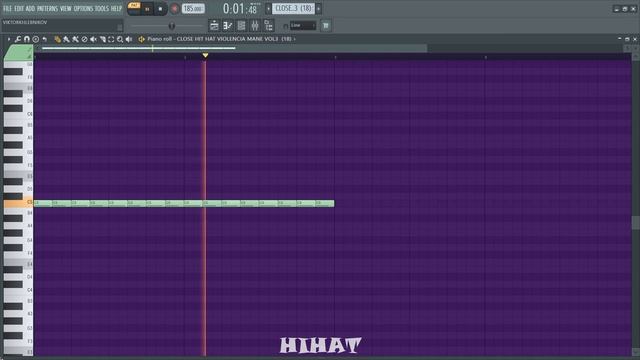The image size is (640, 360).
Task: Open the OPTIONS menu
Action: point(83,8)
